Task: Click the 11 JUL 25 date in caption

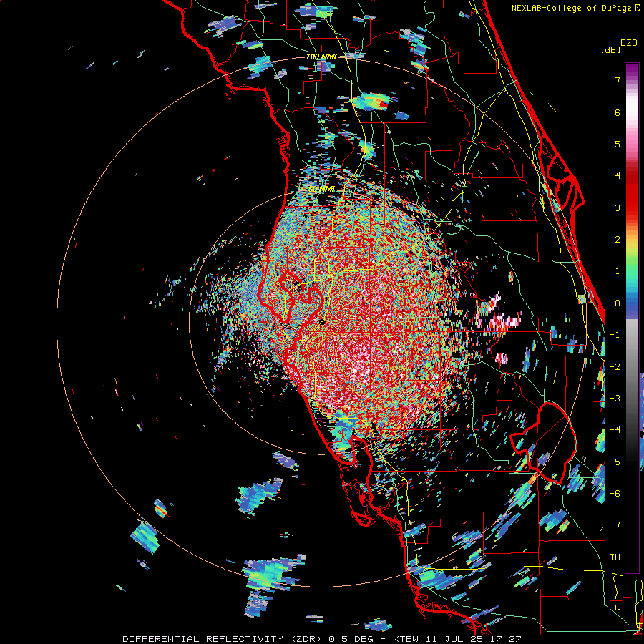Action: point(456,639)
